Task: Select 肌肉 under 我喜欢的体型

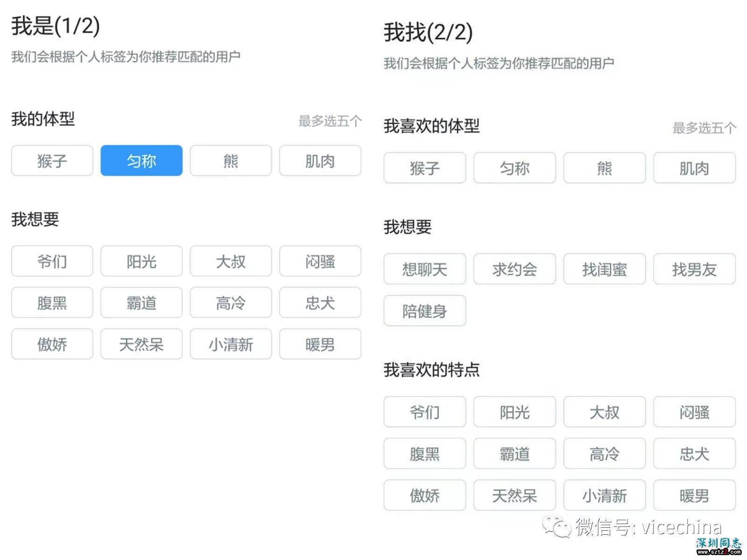Action: click(x=694, y=168)
